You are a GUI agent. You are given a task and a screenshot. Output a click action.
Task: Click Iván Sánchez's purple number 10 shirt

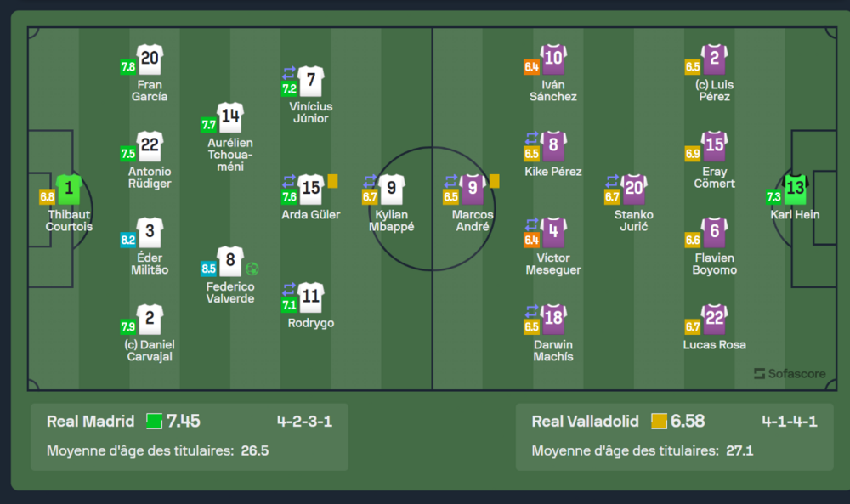click(553, 59)
